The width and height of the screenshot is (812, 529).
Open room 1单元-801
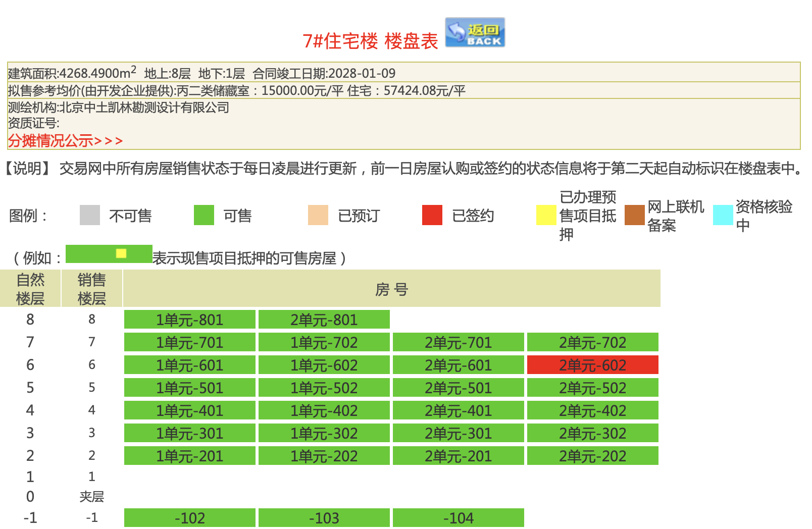[x=190, y=320]
